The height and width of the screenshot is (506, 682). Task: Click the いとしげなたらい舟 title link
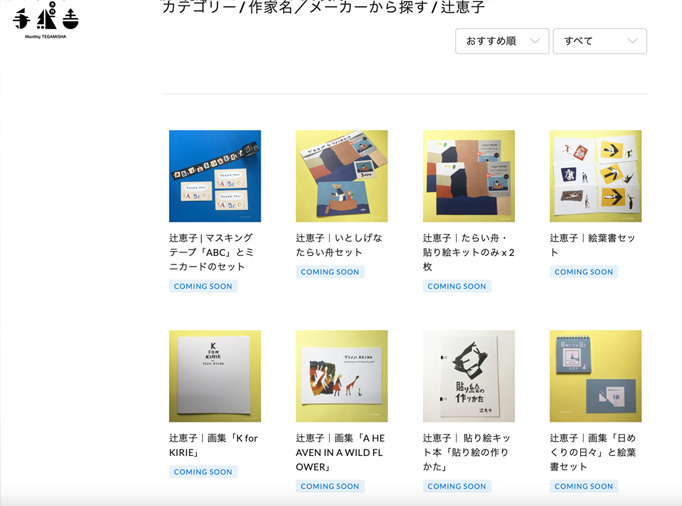coord(340,245)
